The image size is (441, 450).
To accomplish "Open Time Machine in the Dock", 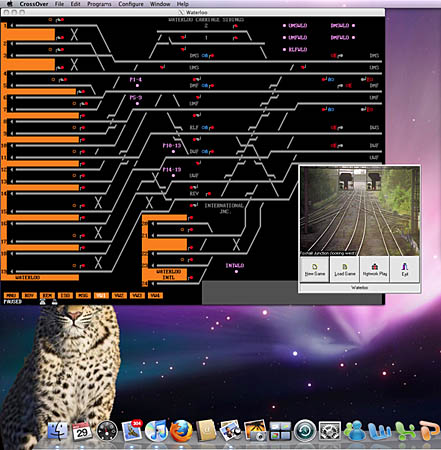I will [305, 431].
